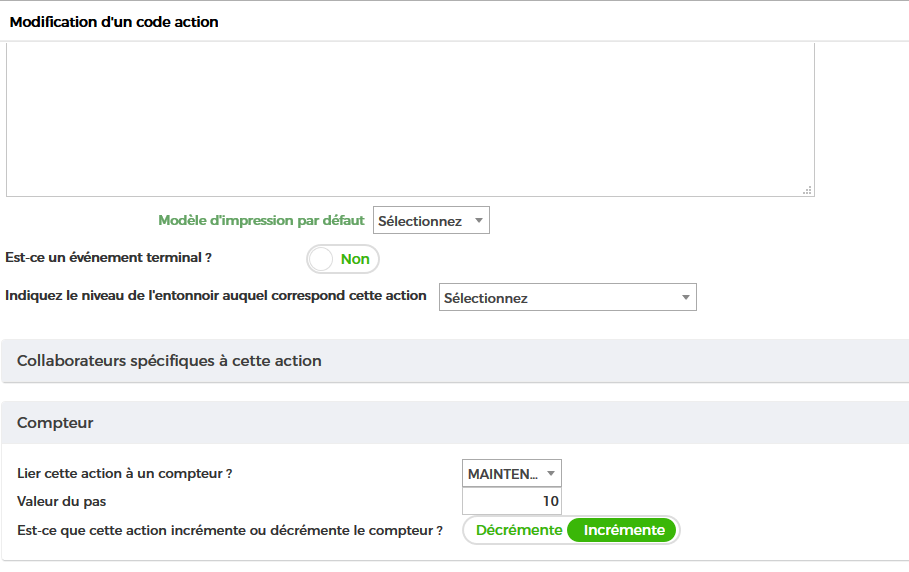Click the Indiquez le niveau de l'entonnoir label
Screen dimensions: 909x572
216,296
